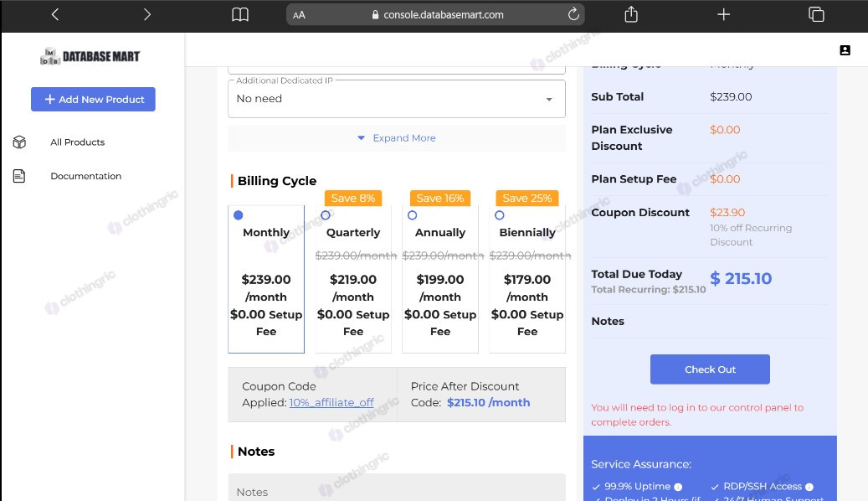Click the $199.00 /month annual price

click(x=440, y=288)
